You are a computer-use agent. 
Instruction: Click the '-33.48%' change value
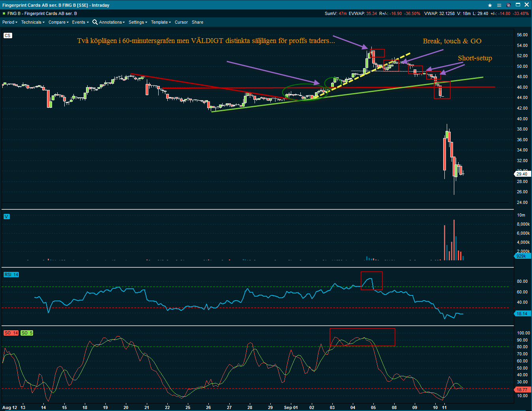[x=521, y=13]
